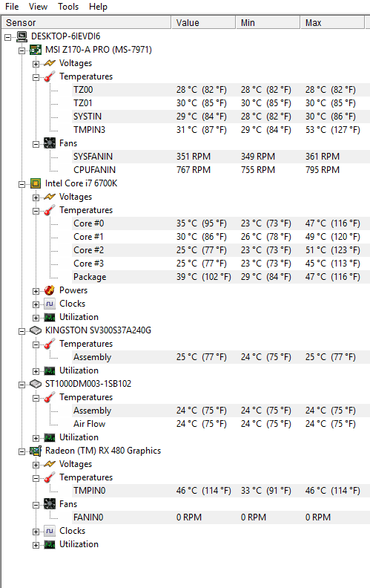Click the Max column header

[x=332, y=23]
